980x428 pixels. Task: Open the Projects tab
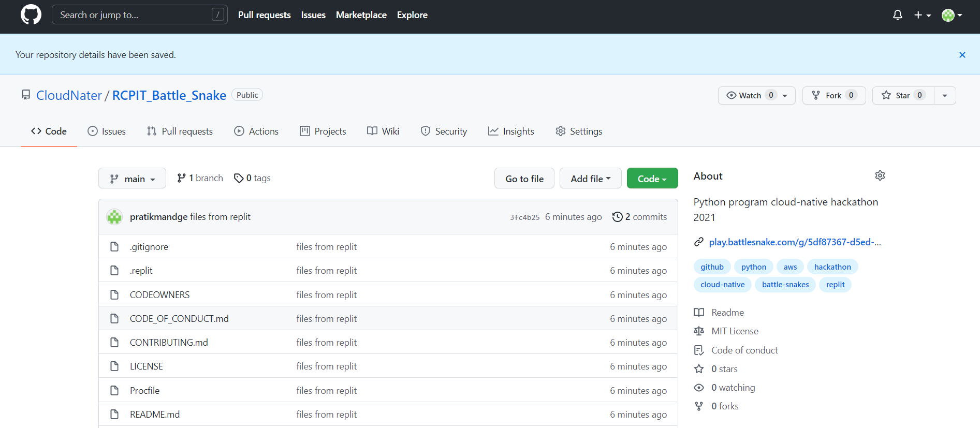point(323,131)
